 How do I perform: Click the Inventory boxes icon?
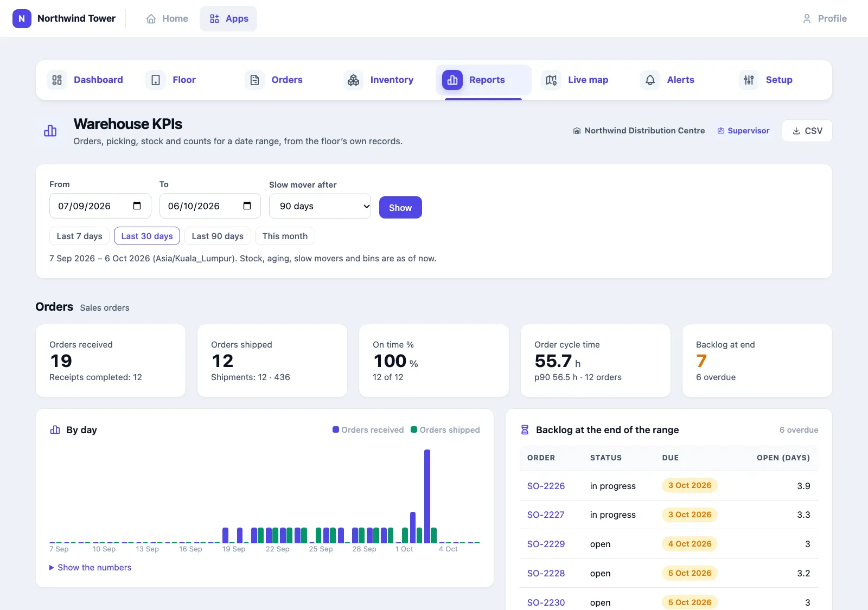(x=354, y=80)
